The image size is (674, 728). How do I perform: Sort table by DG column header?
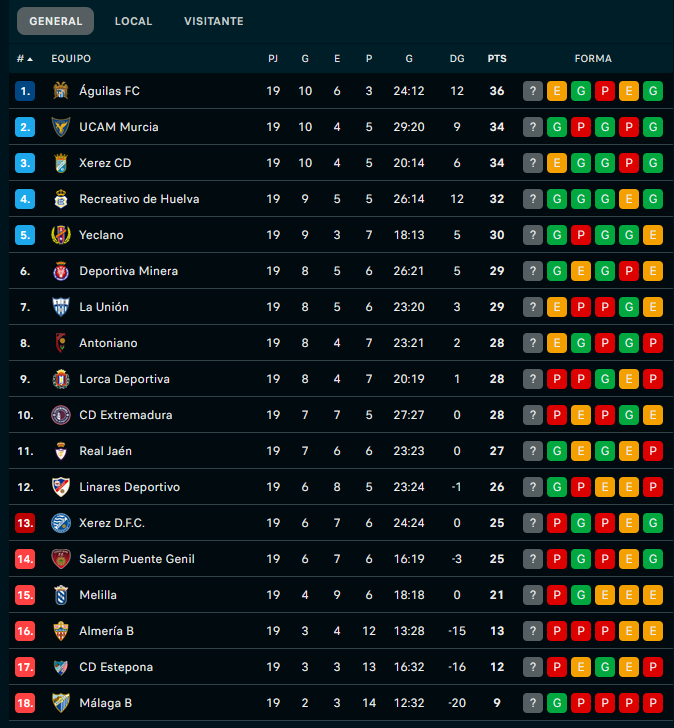coord(457,59)
